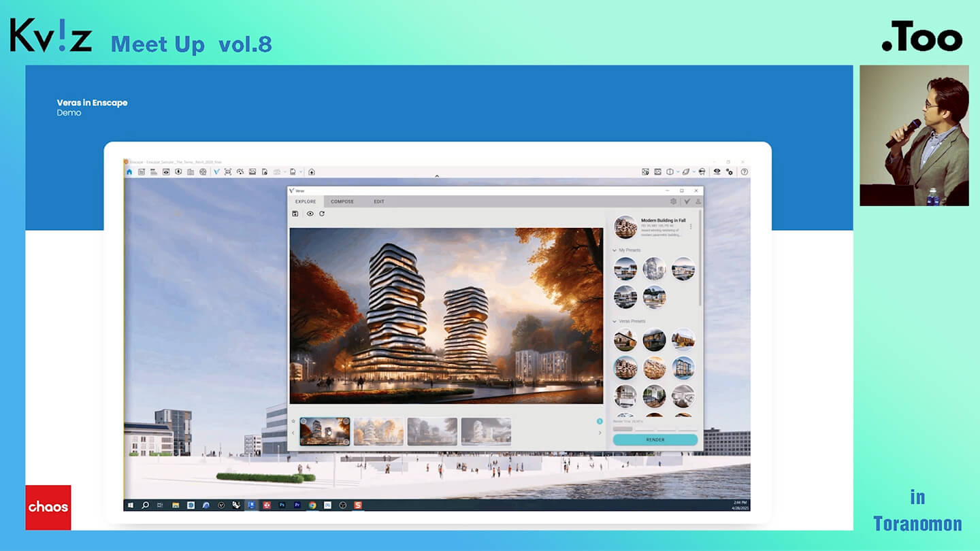Image resolution: width=980 pixels, height=551 pixels.
Task: Switch to the EDIT tab
Action: (379, 201)
